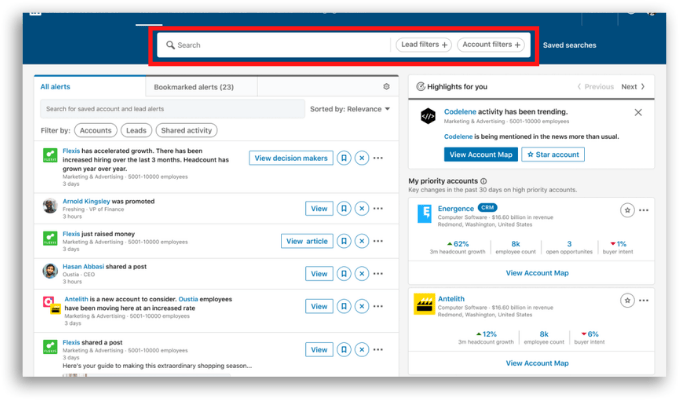Open more options for Energence account card
Image resolution: width=700 pixels, height=400 pixels.
click(644, 210)
